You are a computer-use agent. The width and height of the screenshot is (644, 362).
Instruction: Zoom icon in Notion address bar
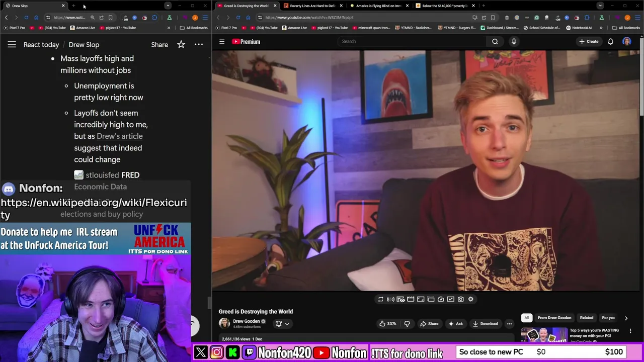coord(93,18)
